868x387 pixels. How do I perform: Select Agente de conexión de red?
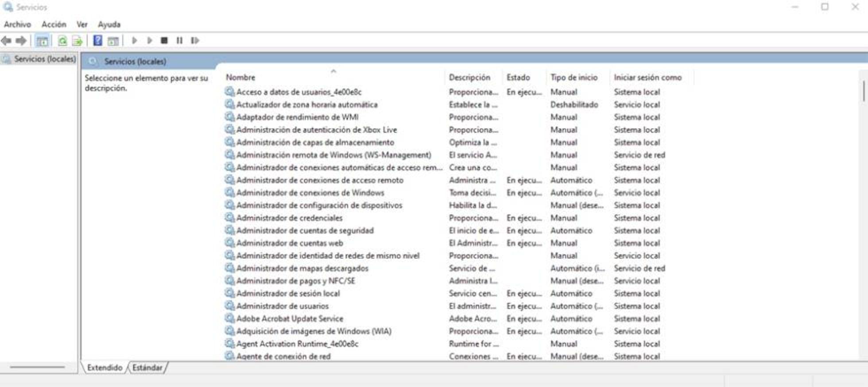click(x=283, y=356)
